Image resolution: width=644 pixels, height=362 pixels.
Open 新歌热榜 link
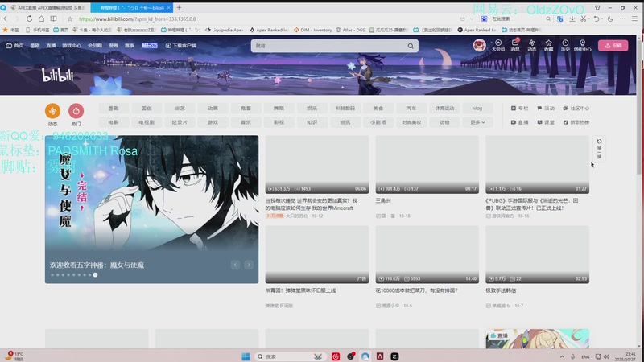coord(576,122)
